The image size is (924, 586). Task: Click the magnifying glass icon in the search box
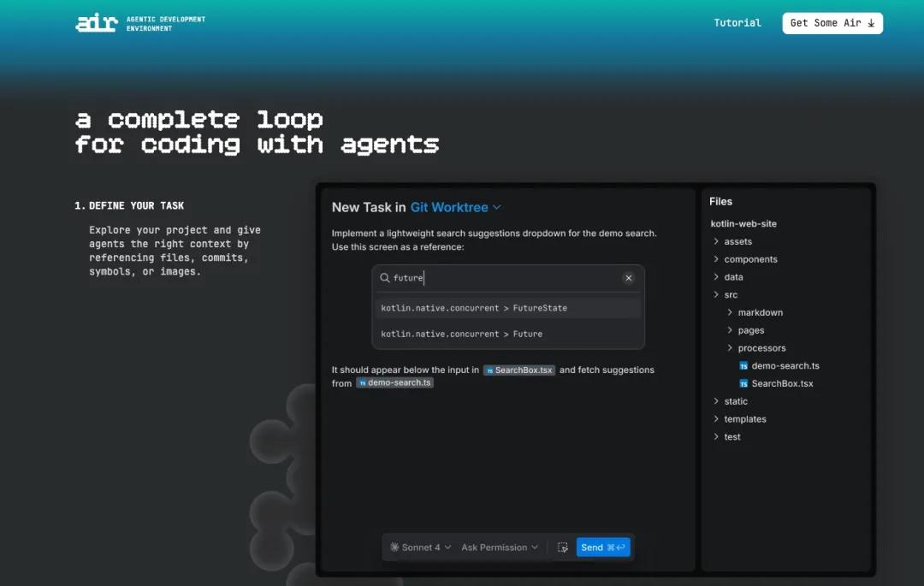[x=386, y=277]
